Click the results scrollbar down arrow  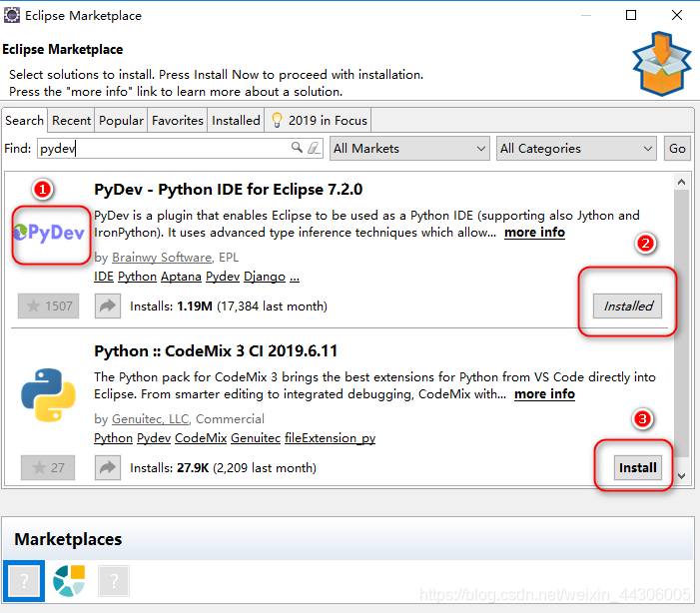(x=681, y=476)
